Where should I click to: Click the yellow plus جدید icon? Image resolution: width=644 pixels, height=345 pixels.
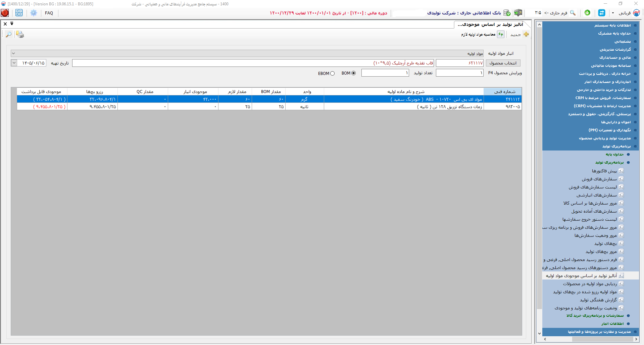coord(526,34)
